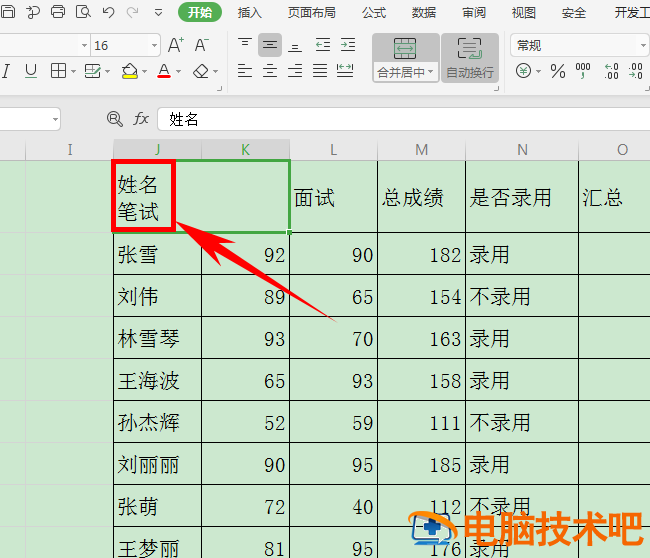Align text left horizontally

point(245,71)
